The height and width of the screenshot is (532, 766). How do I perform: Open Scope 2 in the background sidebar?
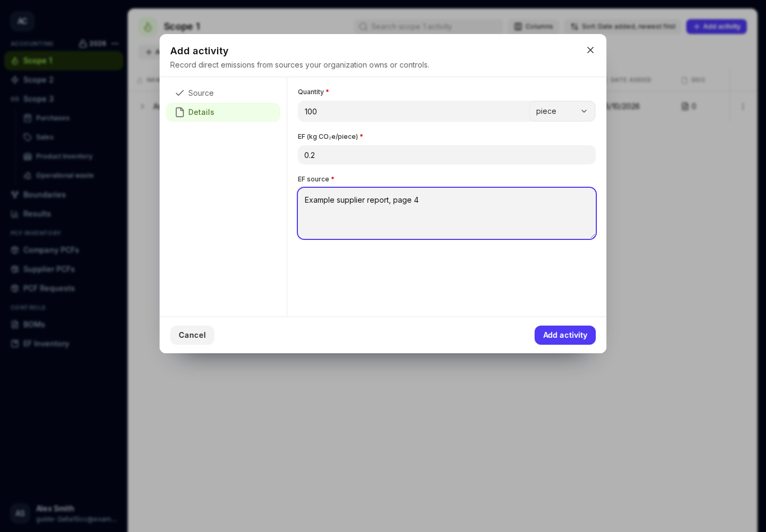coord(64,80)
